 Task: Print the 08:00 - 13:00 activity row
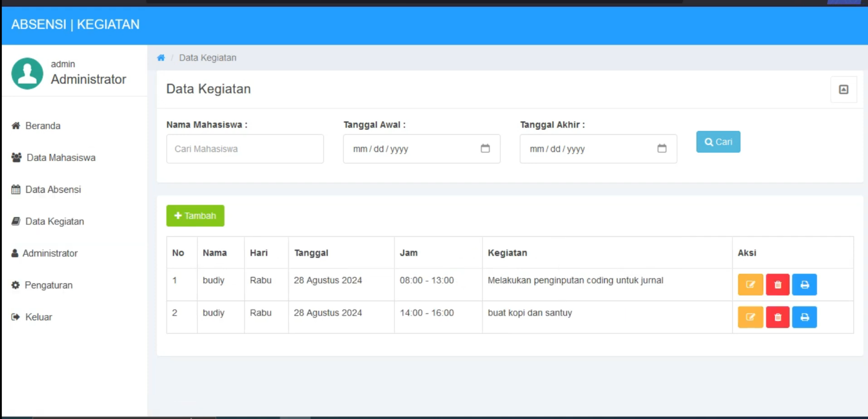click(804, 284)
